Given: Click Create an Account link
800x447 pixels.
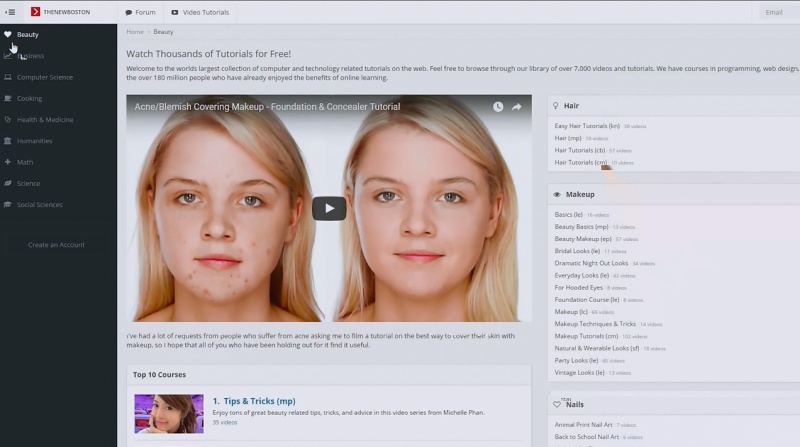Looking at the screenshot, I should tap(56, 245).
